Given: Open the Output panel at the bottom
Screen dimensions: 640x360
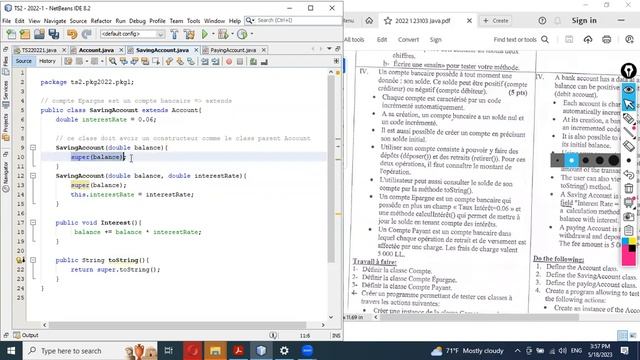Looking at the screenshot, I should click(x=26, y=335).
